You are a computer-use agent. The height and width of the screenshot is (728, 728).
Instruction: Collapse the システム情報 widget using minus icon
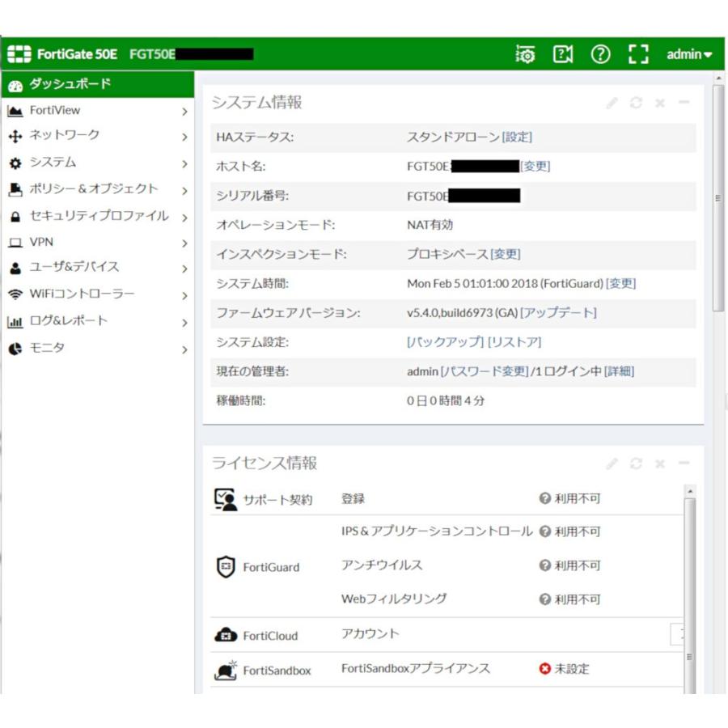tap(684, 103)
